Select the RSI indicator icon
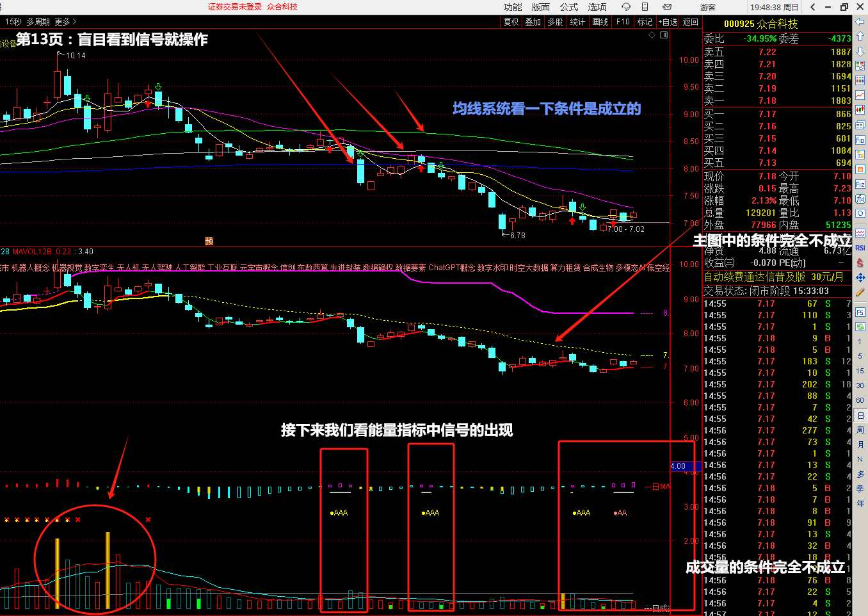 (860, 248)
